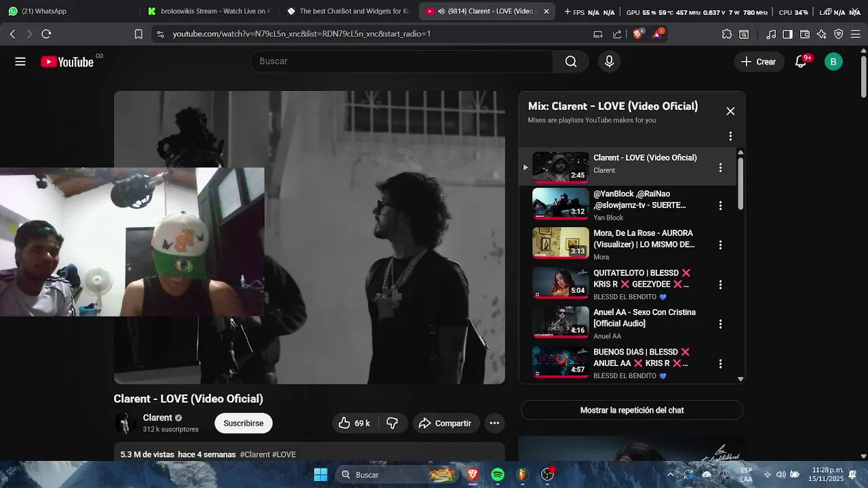Show hidden system tray icons
The width and height of the screenshot is (868, 488).
[x=671, y=474]
